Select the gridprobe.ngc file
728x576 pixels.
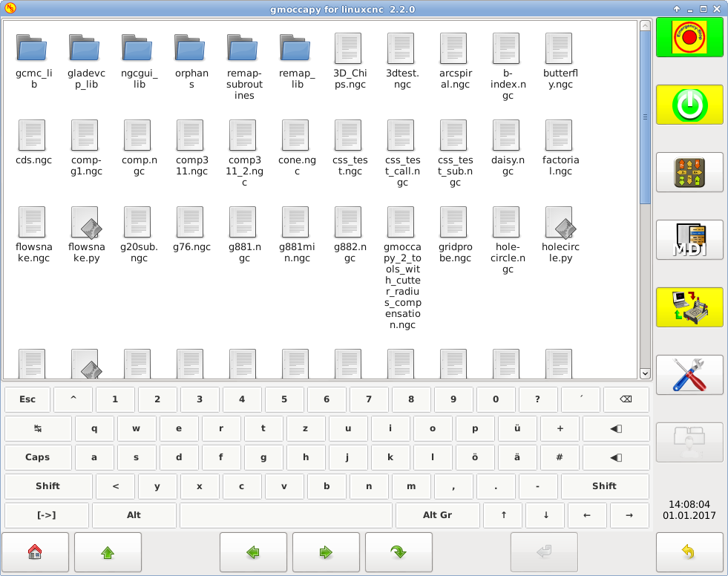455,234
